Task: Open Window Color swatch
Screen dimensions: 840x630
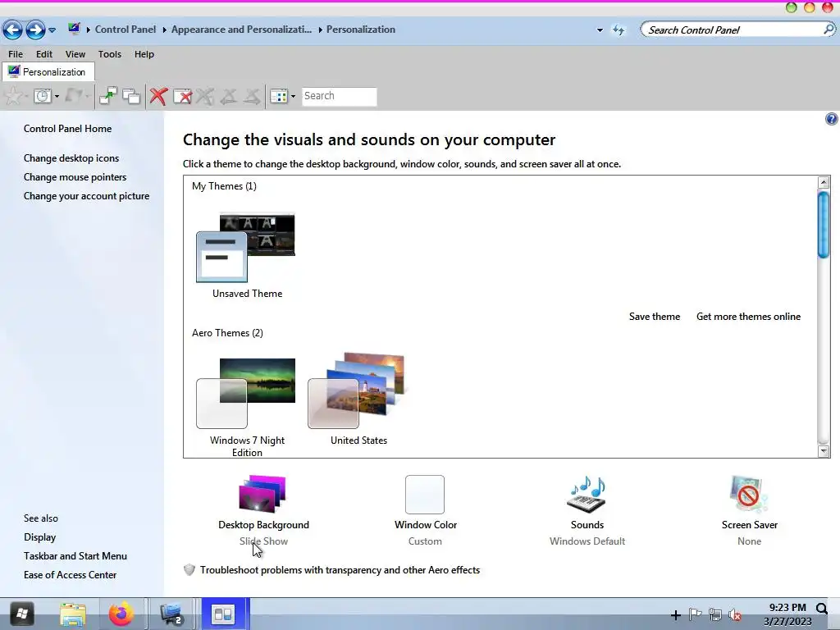Action: (425, 495)
